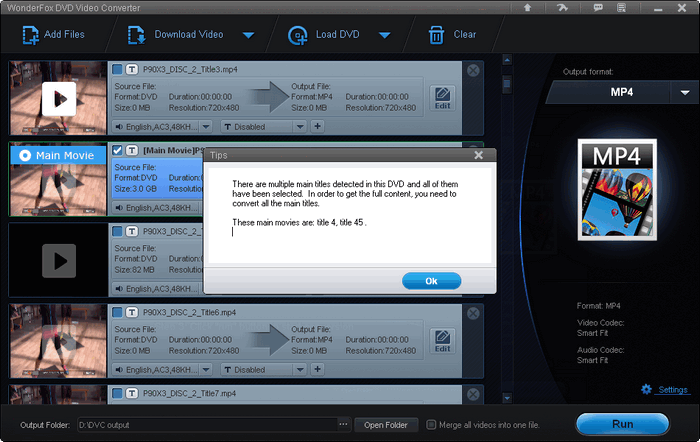Image resolution: width=700 pixels, height=442 pixels.
Task: Open the Settings link
Action: coord(673,390)
